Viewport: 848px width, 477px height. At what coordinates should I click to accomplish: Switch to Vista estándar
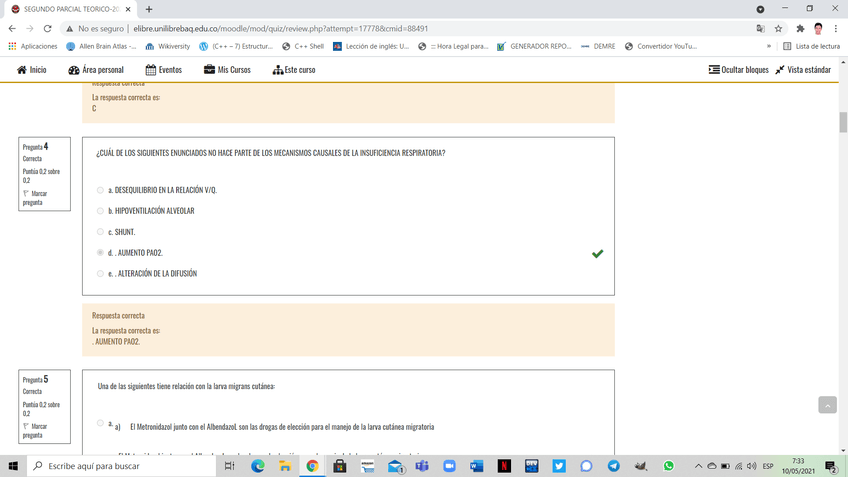(x=803, y=70)
